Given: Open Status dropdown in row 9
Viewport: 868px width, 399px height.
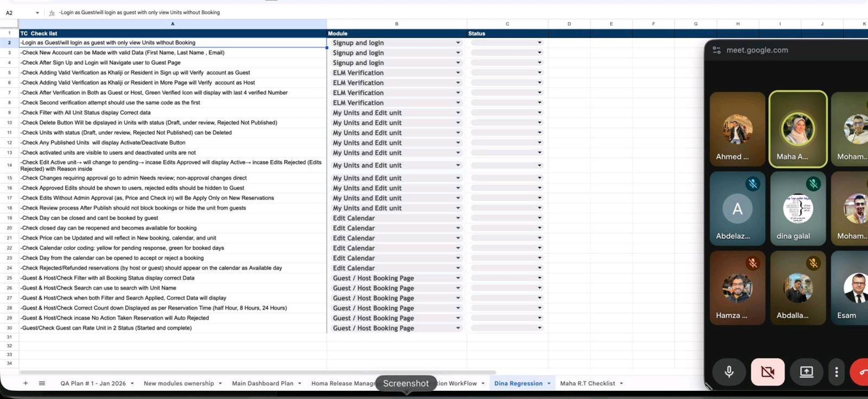Looking at the screenshot, I should click(x=539, y=113).
